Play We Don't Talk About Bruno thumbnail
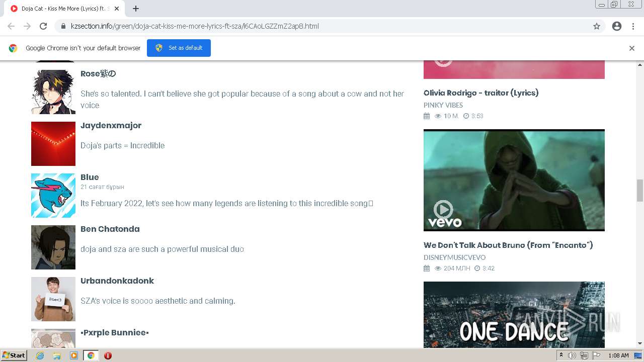The image size is (644, 362). (514, 180)
